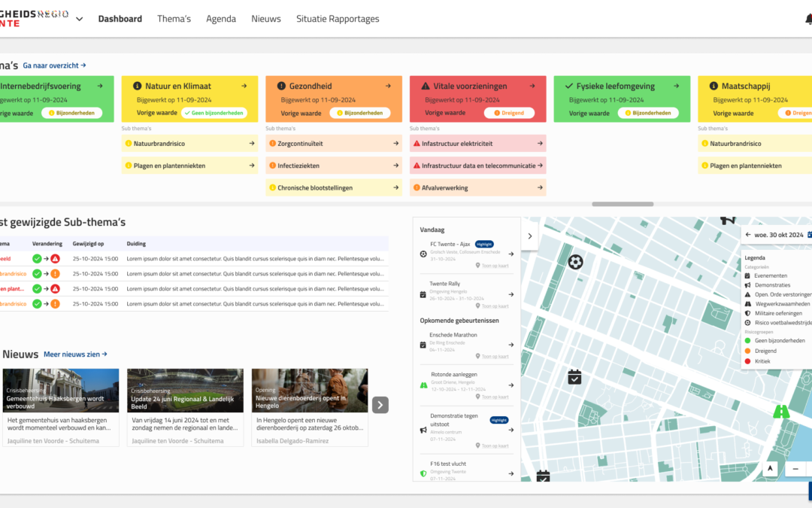The width and height of the screenshot is (812, 508).
Task: Open the Gemeentehuis Haaksbergen news thumbnail
Action: pos(61,391)
